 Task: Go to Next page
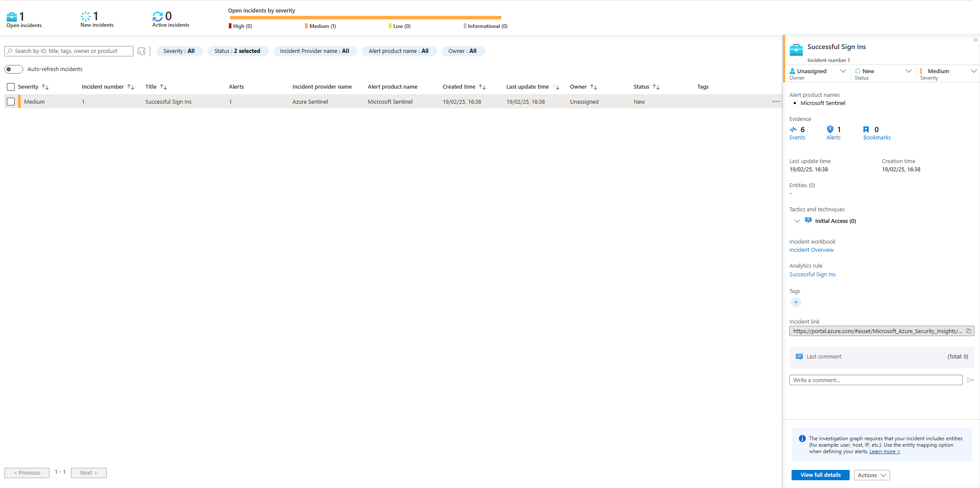[x=89, y=473]
